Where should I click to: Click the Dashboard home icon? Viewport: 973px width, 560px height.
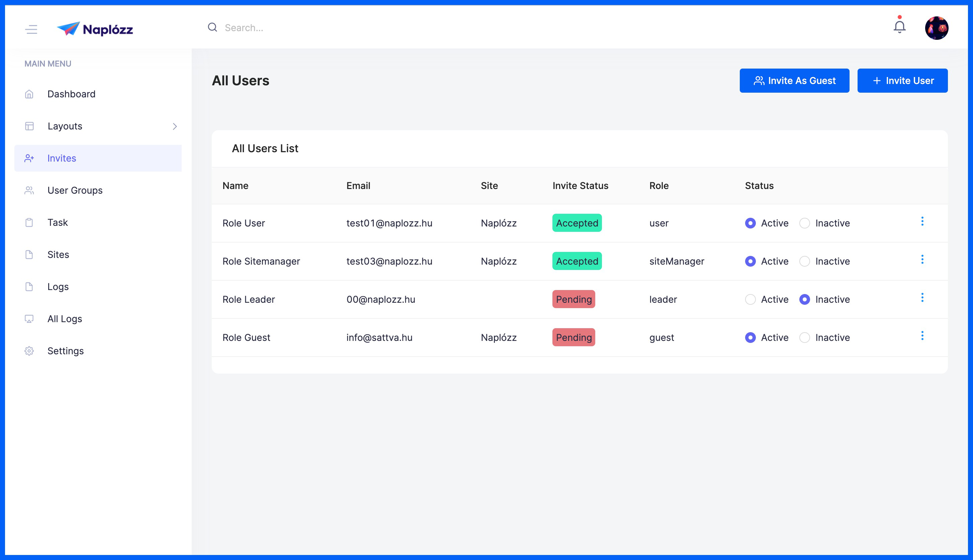coord(29,94)
